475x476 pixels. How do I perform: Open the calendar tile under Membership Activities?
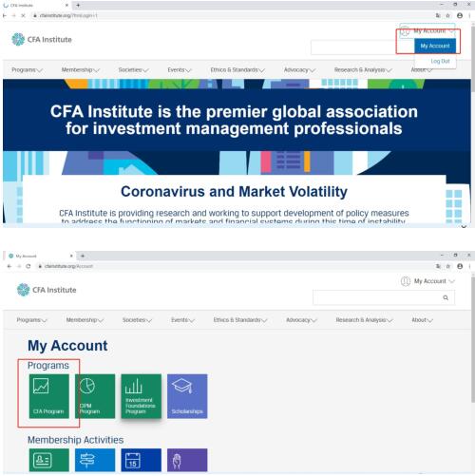[x=142, y=460]
